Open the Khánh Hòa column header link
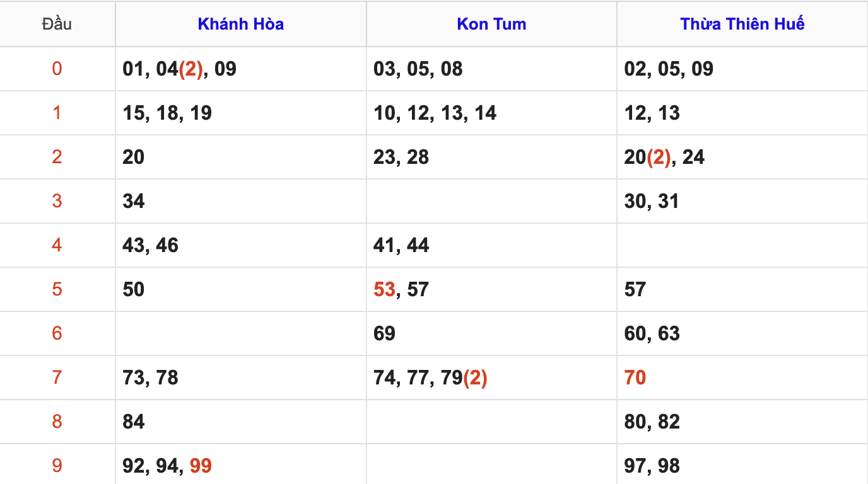 coord(240,24)
